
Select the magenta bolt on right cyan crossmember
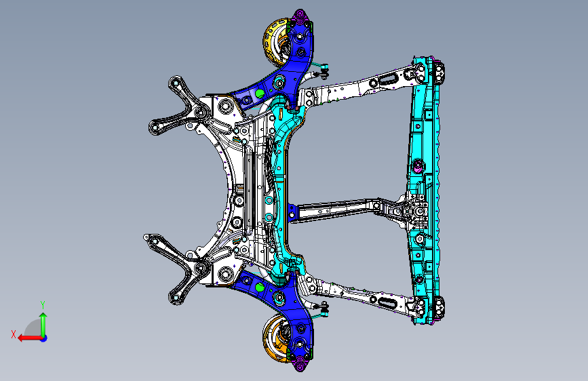418,165
